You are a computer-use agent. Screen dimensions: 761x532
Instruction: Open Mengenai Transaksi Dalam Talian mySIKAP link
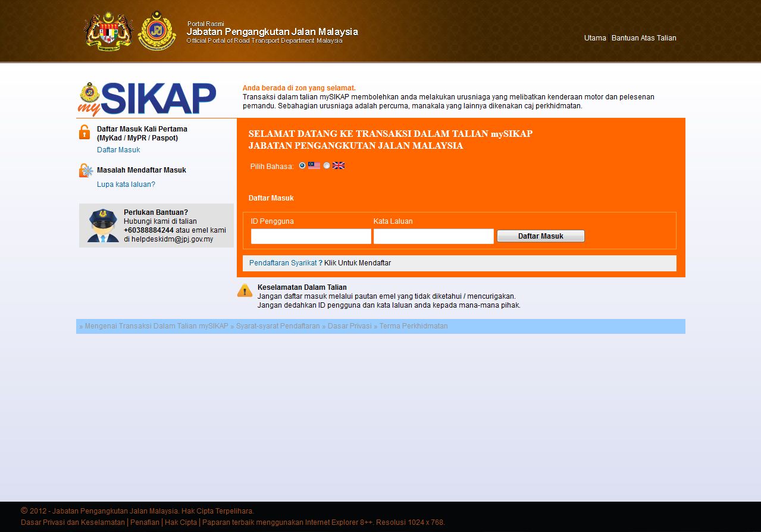[156, 326]
